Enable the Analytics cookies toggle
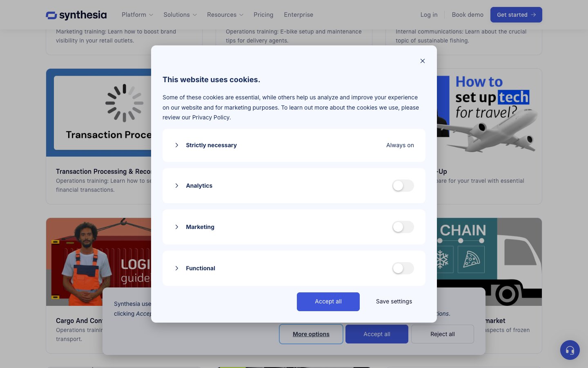The width and height of the screenshot is (588, 368). coord(403,186)
